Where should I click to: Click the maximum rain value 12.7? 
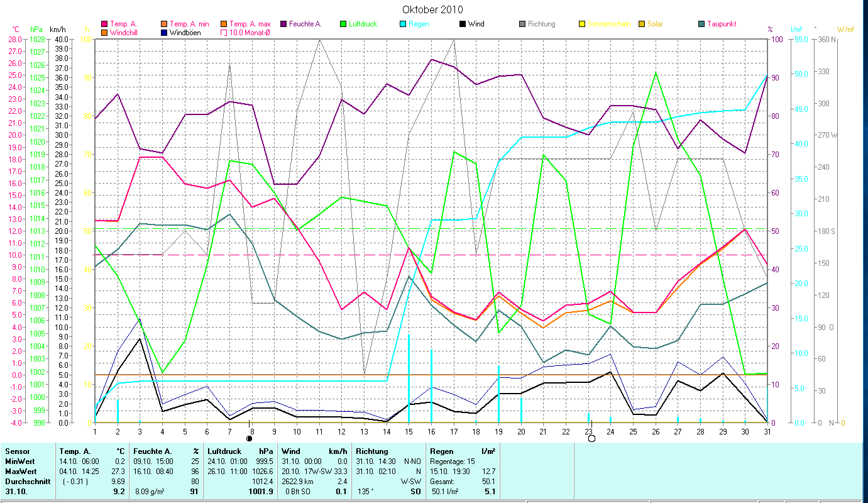click(488, 472)
